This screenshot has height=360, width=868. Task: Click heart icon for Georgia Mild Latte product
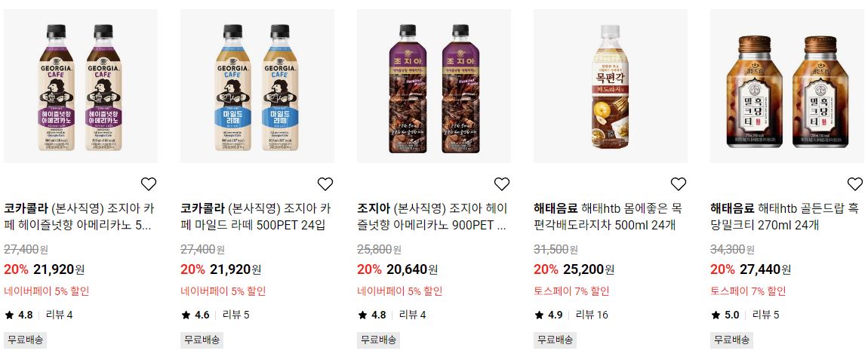325,184
